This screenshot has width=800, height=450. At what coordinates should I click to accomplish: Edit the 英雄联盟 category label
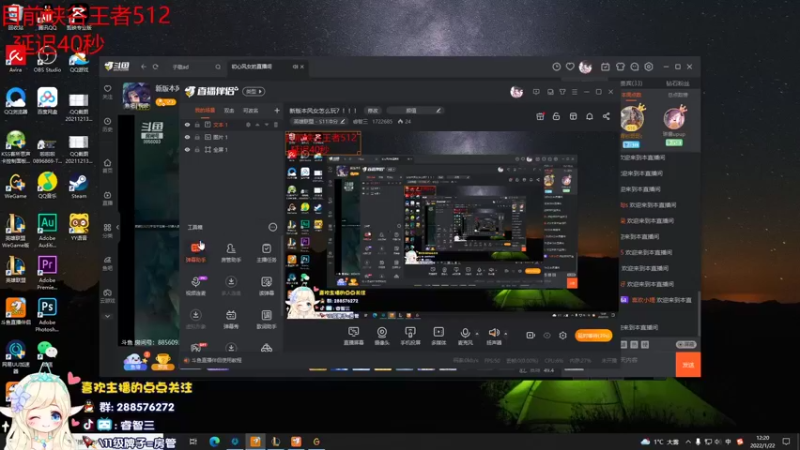coord(318,121)
